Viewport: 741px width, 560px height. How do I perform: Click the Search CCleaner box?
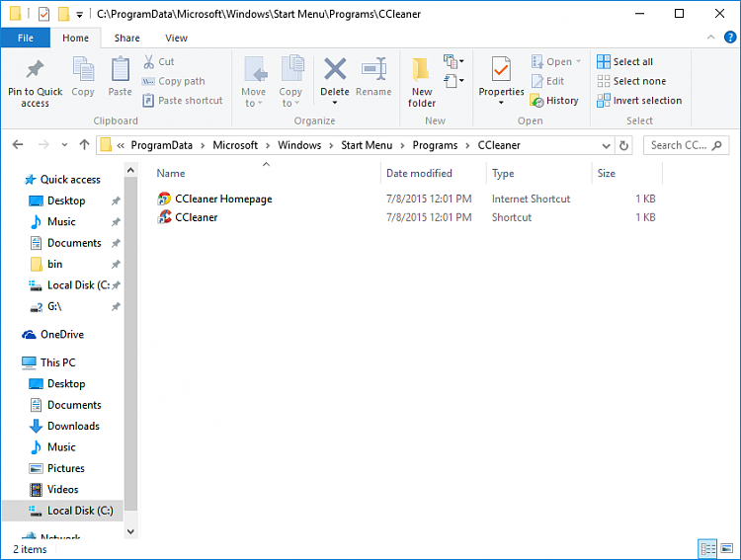(x=687, y=145)
